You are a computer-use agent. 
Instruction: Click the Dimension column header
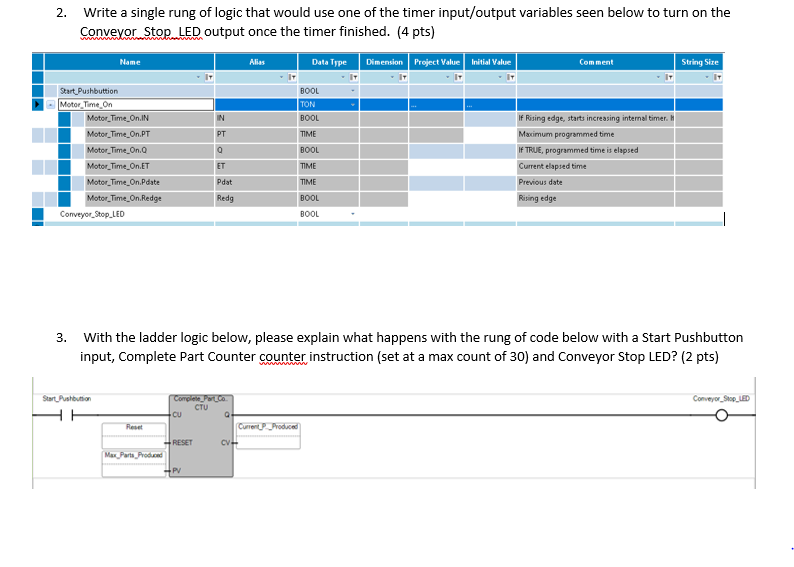(384, 62)
